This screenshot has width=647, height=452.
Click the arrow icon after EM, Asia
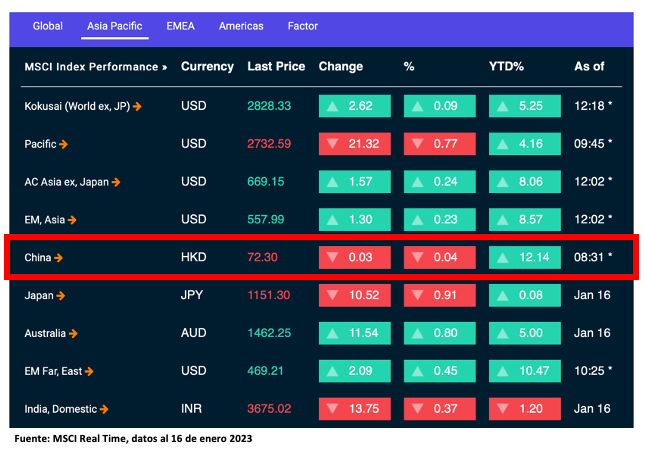pyautogui.click(x=72, y=220)
